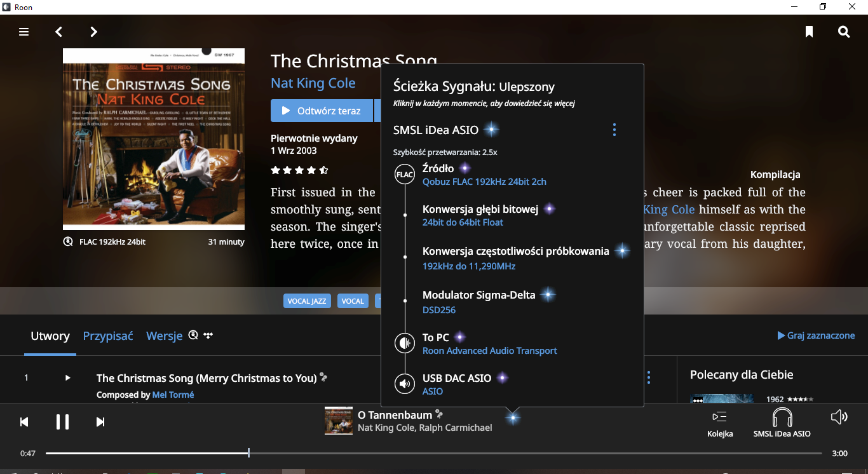The image size is (868, 474).
Task: Click Roon Advanced Audio Transport text
Action: coord(490,351)
